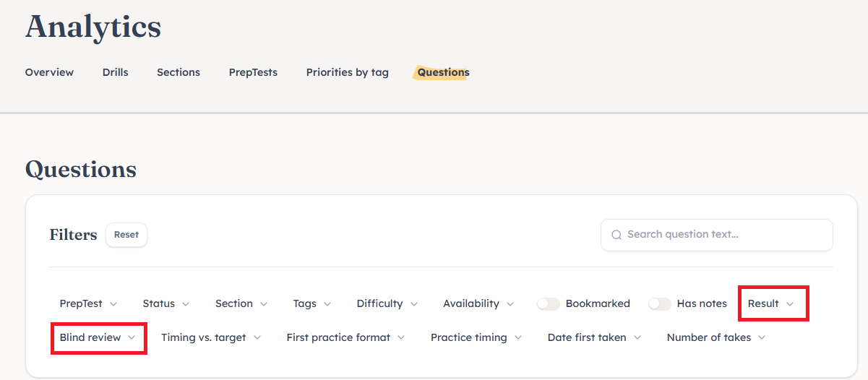The image size is (868, 380).
Task: Open Number of takes dropdown
Action: click(x=716, y=338)
